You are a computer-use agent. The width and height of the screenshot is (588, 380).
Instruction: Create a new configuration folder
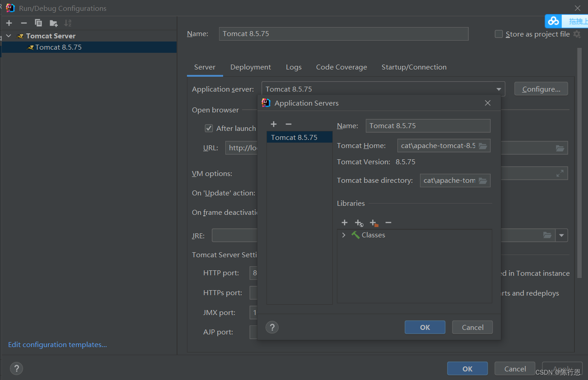(x=53, y=23)
